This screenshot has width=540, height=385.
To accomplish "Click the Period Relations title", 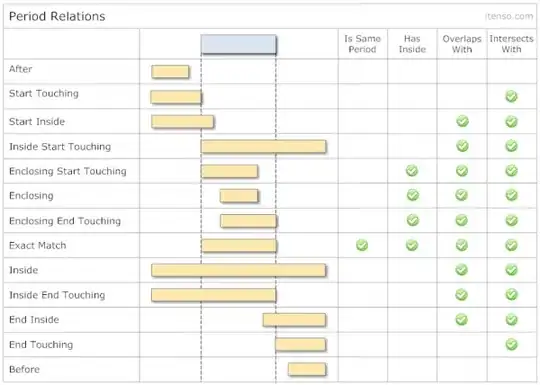I will point(57,16).
